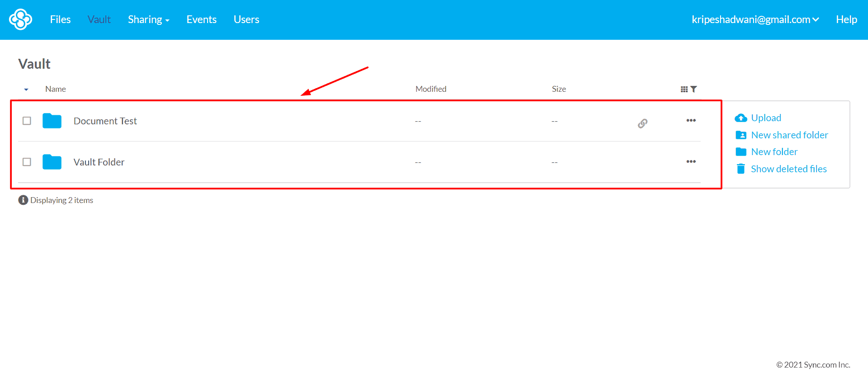Open the account email dropdown

[x=755, y=19]
